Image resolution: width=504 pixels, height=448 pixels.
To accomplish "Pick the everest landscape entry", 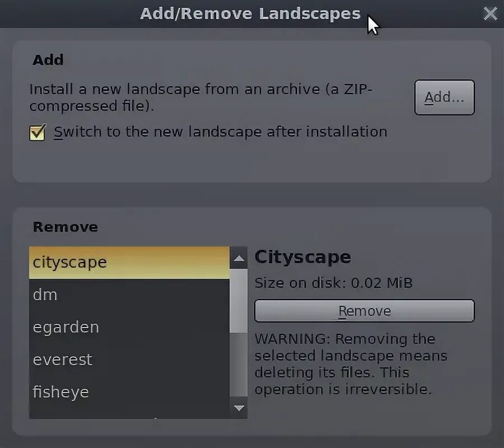I will coord(129,360).
